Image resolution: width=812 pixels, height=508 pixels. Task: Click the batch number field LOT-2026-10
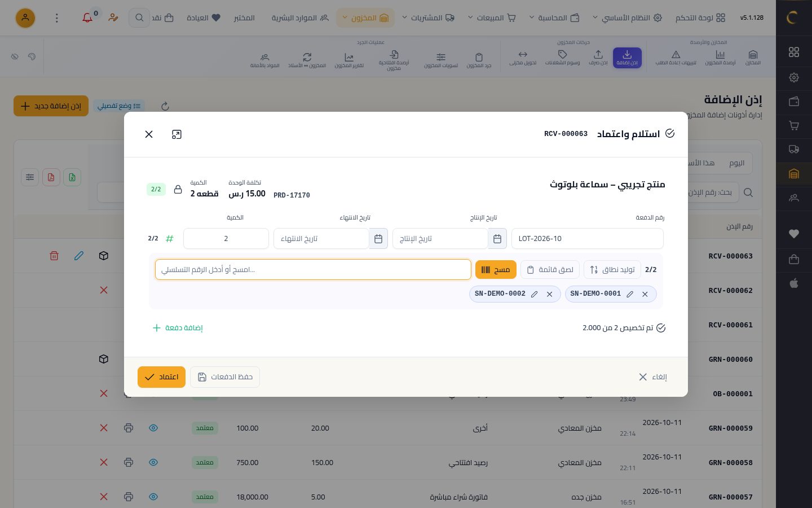coord(587,239)
